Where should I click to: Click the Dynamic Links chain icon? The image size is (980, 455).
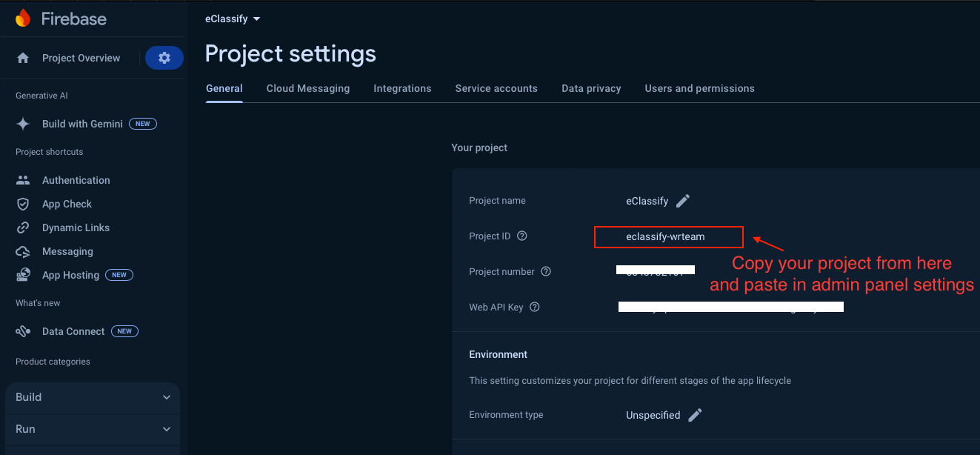[23, 227]
